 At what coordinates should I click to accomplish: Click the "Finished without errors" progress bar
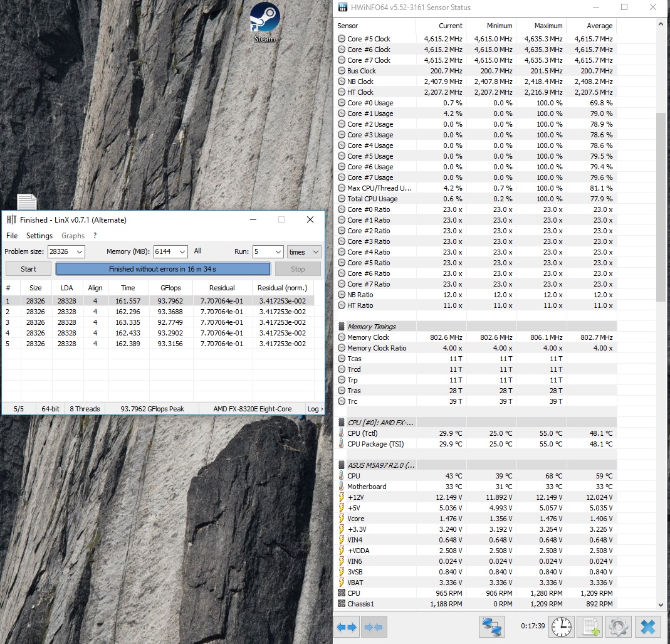[x=163, y=269]
